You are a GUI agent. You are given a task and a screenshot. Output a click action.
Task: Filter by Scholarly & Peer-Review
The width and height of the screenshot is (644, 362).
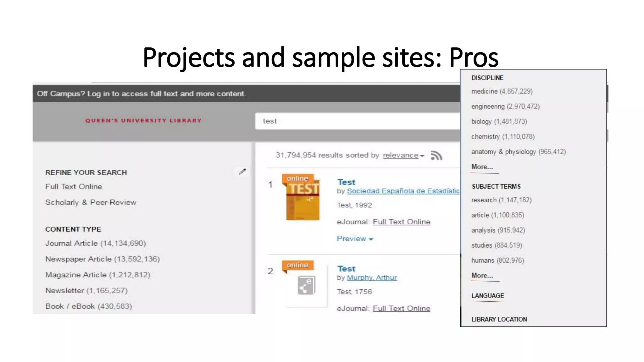pos(91,202)
